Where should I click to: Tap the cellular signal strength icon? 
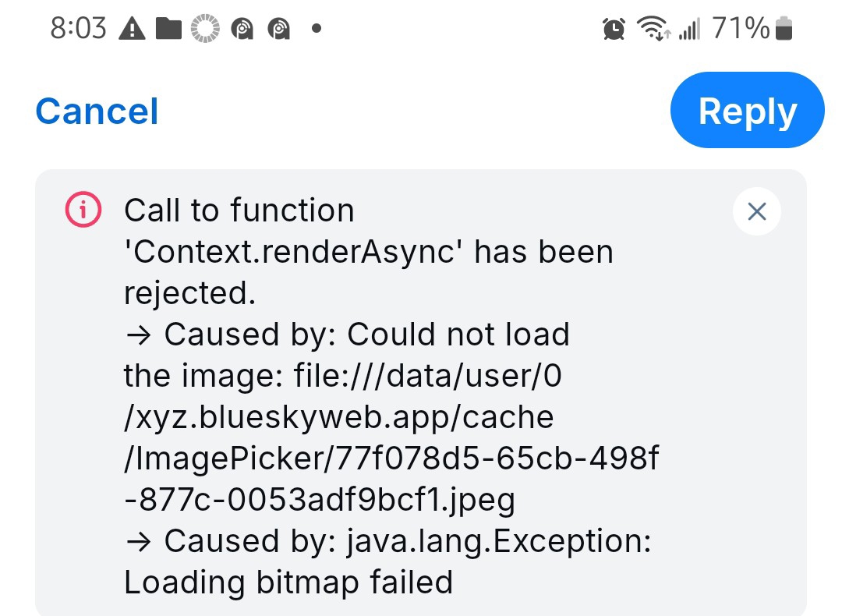click(x=688, y=30)
